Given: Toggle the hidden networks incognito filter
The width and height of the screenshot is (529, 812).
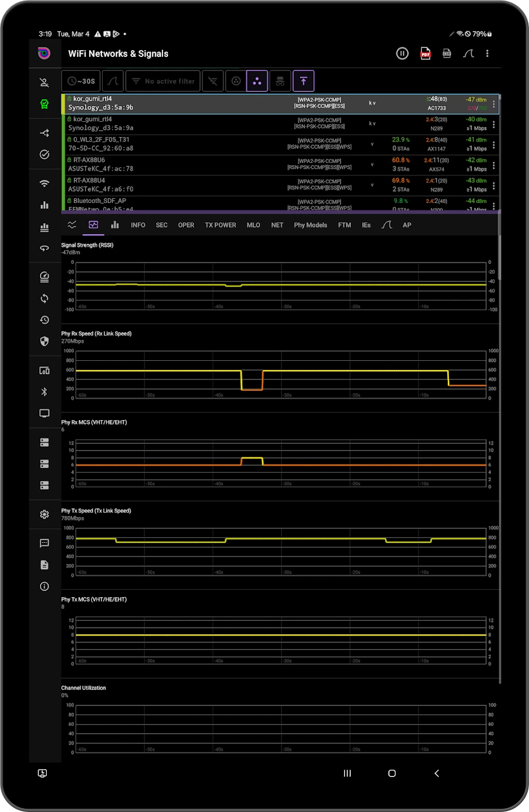Looking at the screenshot, I should point(280,81).
